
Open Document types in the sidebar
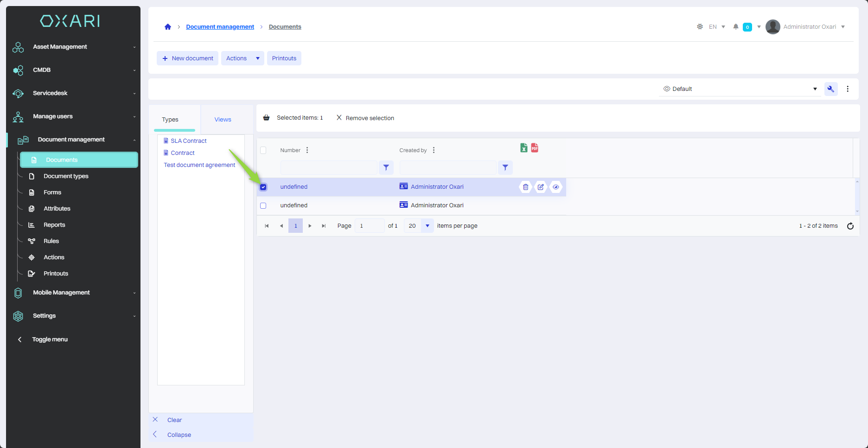click(x=66, y=176)
